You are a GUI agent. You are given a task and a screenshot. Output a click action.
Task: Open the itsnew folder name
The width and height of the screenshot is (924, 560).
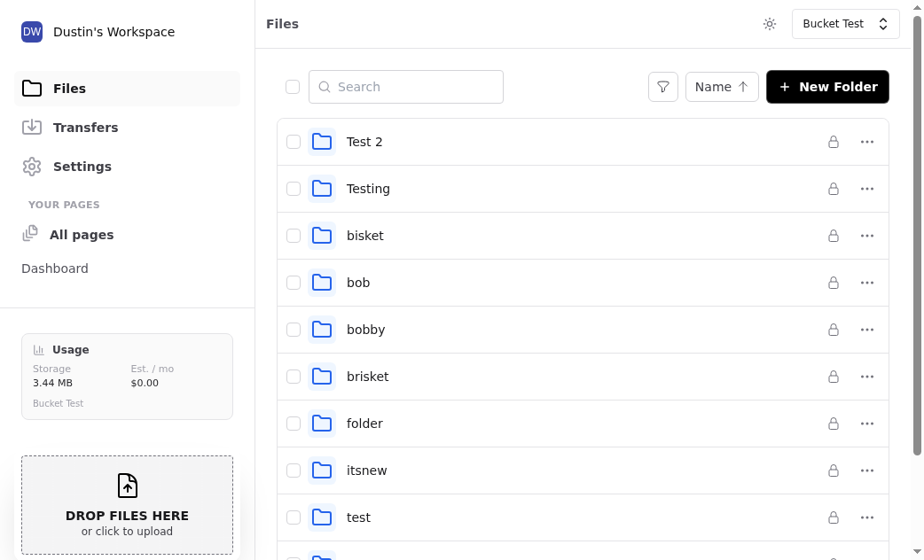point(366,471)
